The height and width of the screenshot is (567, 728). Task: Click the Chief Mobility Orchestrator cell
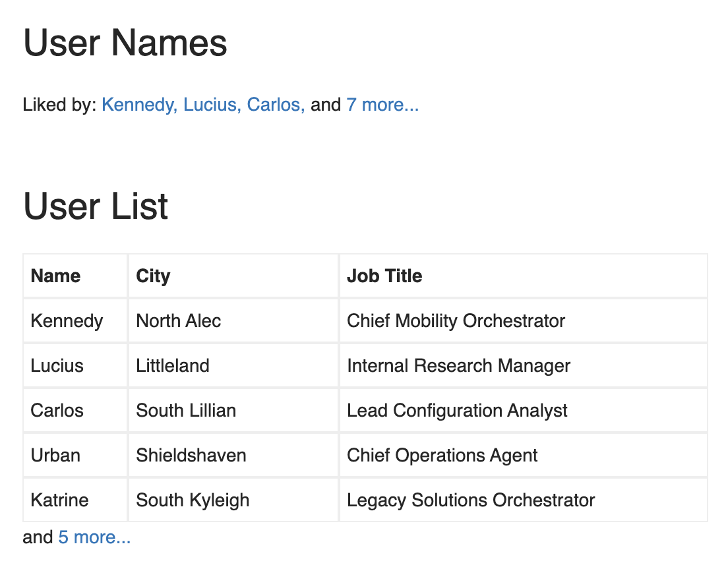point(456,321)
